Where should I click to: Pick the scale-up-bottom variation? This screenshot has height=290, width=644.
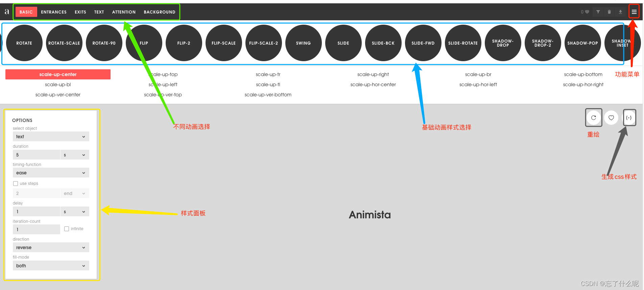point(583,74)
